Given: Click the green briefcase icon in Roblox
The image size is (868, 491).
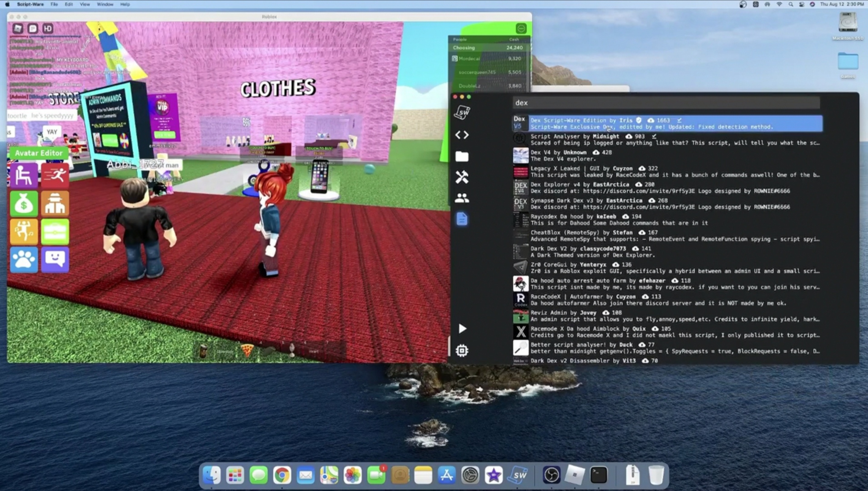Looking at the screenshot, I should pyautogui.click(x=55, y=232).
